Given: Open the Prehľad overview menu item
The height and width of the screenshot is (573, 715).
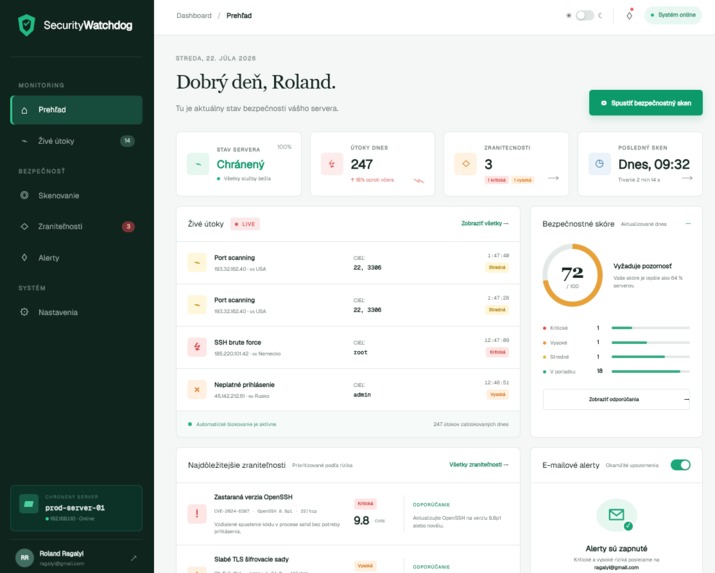Looking at the screenshot, I should click(77, 110).
